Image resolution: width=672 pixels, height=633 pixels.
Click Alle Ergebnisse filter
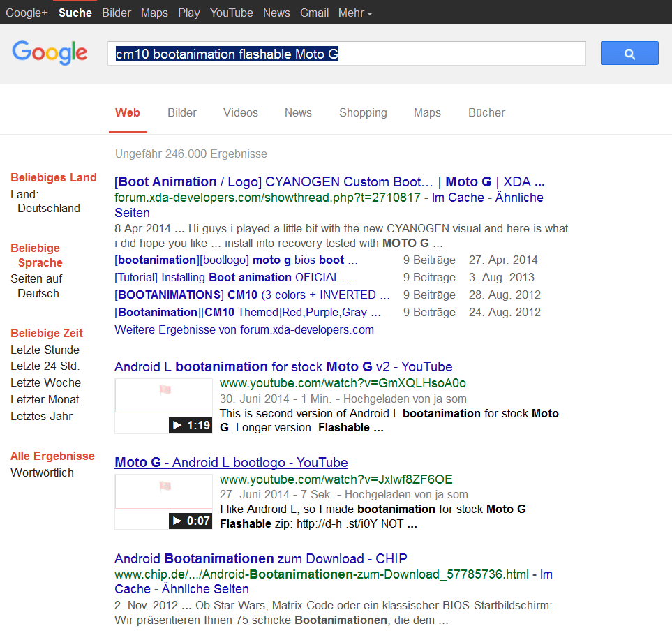pyautogui.click(x=52, y=456)
